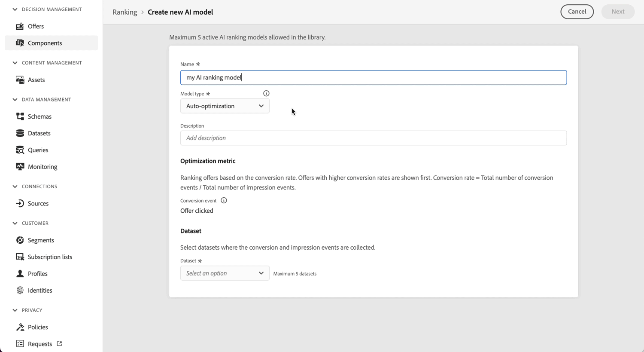The height and width of the screenshot is (352, 644).
Task: Collapse the Data Management section
Action: point(15,100)
